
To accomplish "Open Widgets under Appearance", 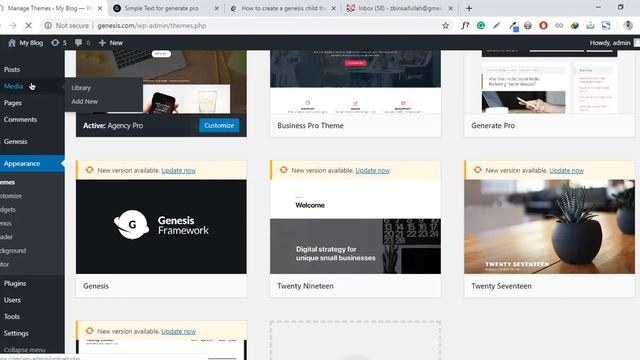I will coord(8,209).
